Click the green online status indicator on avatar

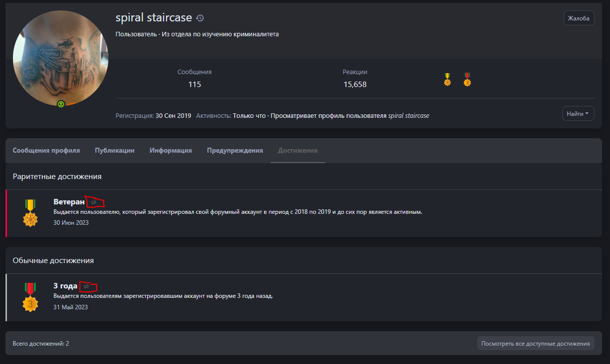(x=61, y=104)
